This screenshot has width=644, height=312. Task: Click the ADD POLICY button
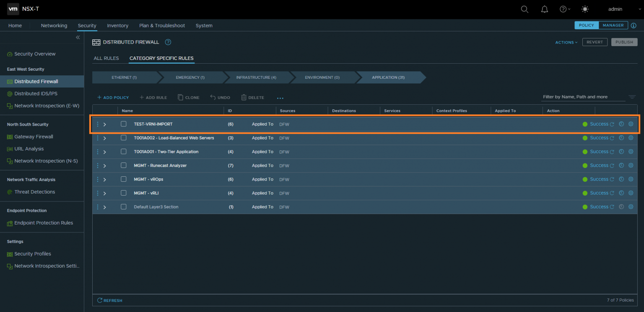click(x=113, y=97)
